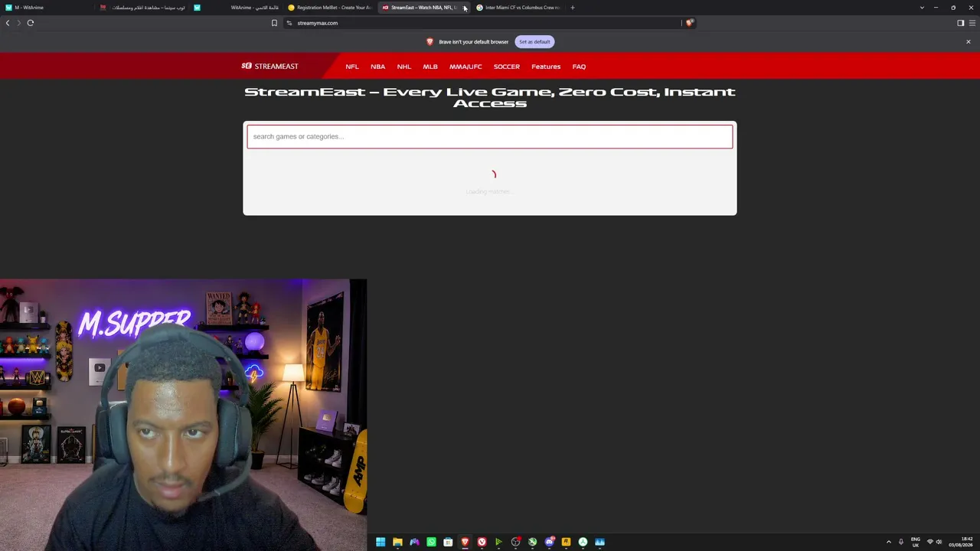Screen dimensions: 980x551
Task: Switch the ENG UK input language
Action: 916,542
